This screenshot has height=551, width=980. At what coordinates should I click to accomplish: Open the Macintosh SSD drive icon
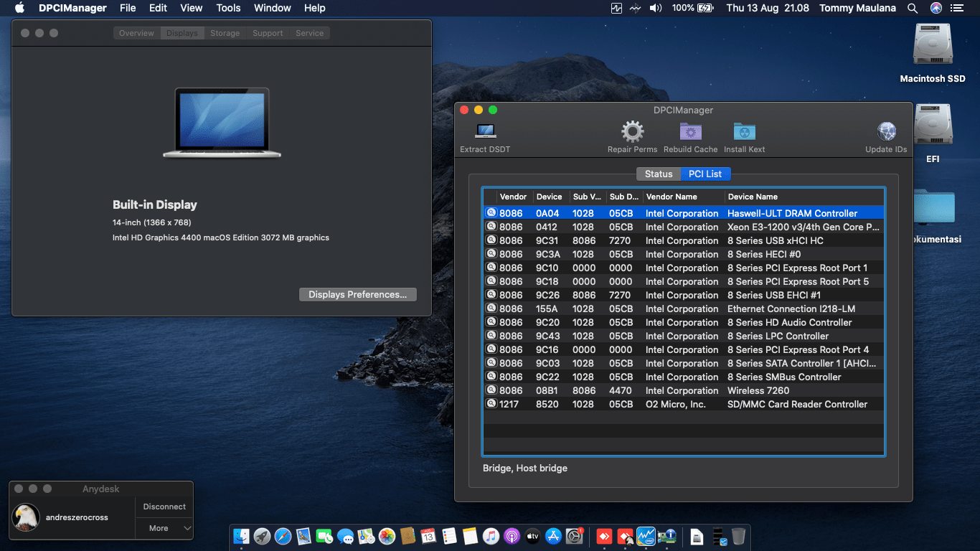click(932, 44)
